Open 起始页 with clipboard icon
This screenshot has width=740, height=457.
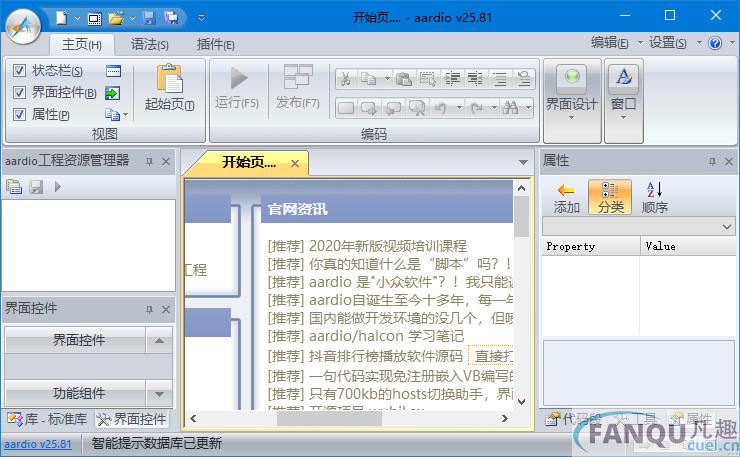(169, 87)
